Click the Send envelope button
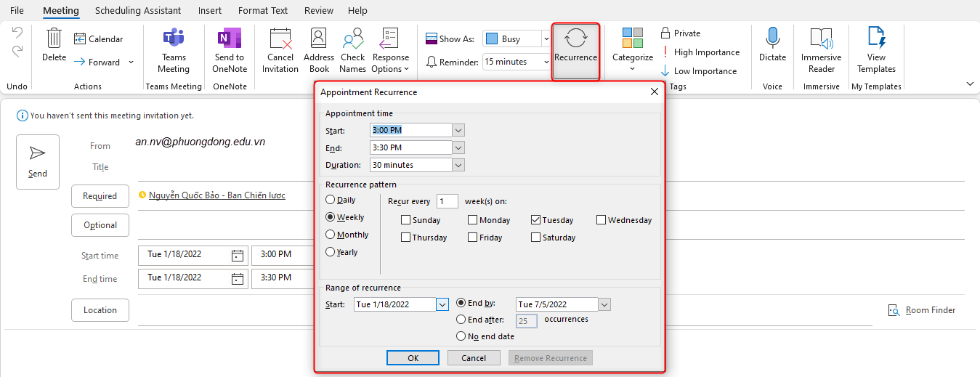 coord(38,162)
